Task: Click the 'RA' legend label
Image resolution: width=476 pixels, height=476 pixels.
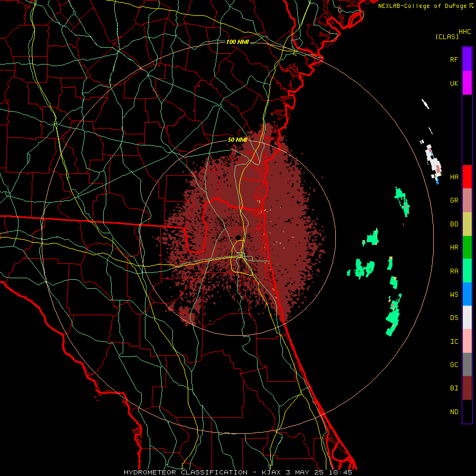Action: [454, 271]
